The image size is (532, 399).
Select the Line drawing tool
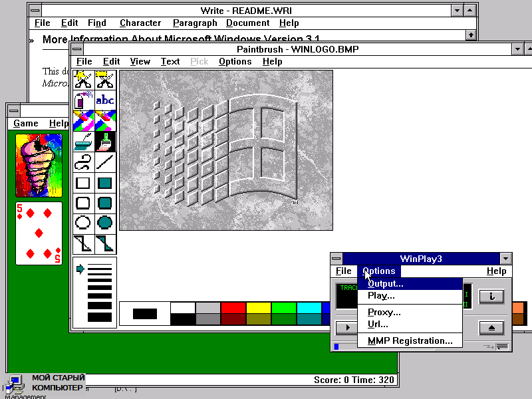105,162
